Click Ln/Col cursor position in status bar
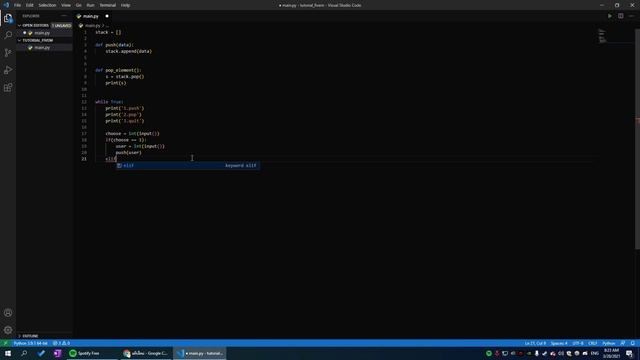This screenshot has width=640, height=360. coord(535,343)
